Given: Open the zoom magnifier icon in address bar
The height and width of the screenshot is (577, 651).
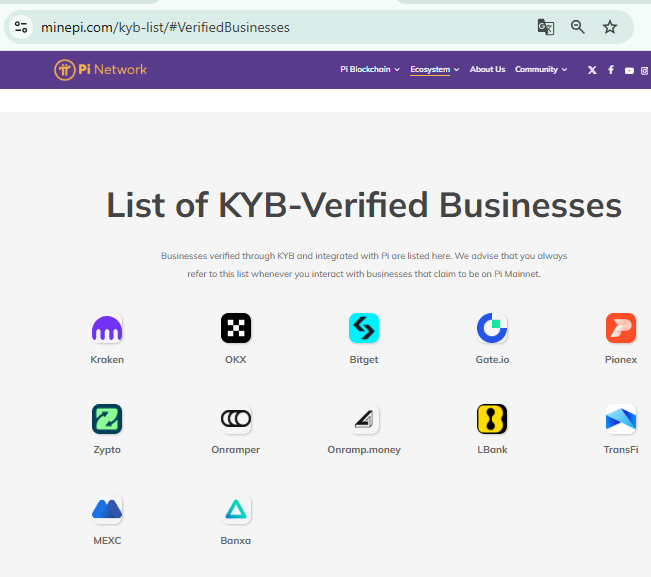Looking at the screenshot, I should point(578,27).
